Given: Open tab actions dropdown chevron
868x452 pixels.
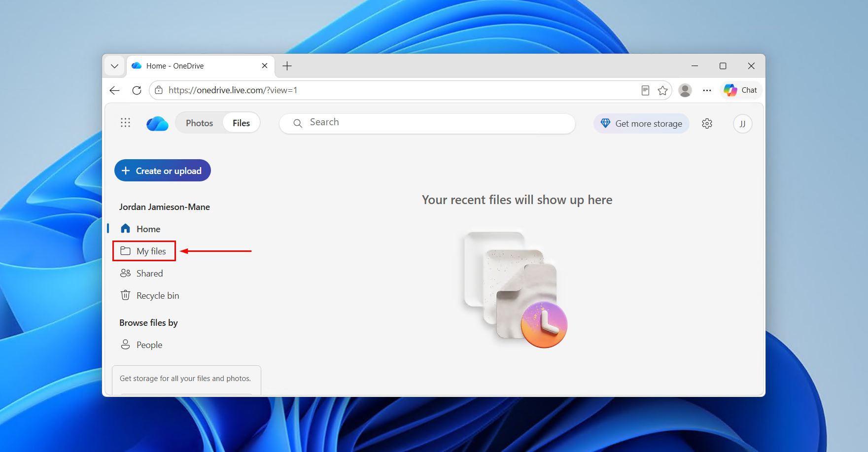Looking at the screenshot, I should [x=114, y=66].
